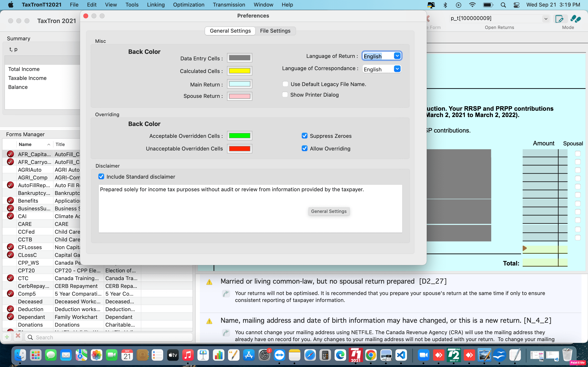
Task: Click the TaxTron AutoFill icon in Forms Manager
Action: coord(11,185)
